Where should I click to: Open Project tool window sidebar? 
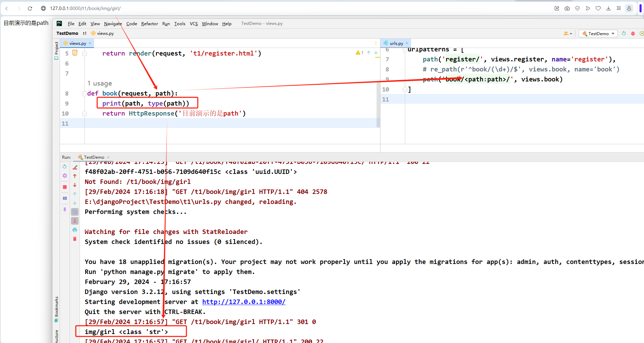[57, 50]
